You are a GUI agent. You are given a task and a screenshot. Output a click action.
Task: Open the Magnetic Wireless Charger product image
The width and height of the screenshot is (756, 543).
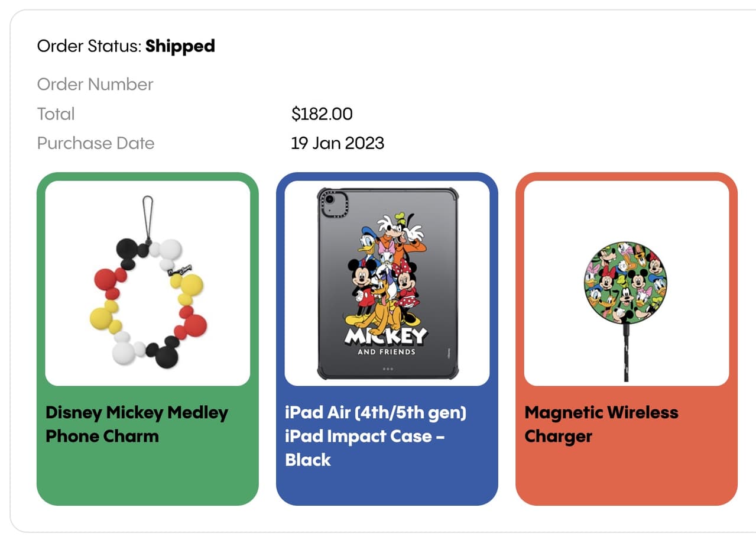click(x=627, y=283)
